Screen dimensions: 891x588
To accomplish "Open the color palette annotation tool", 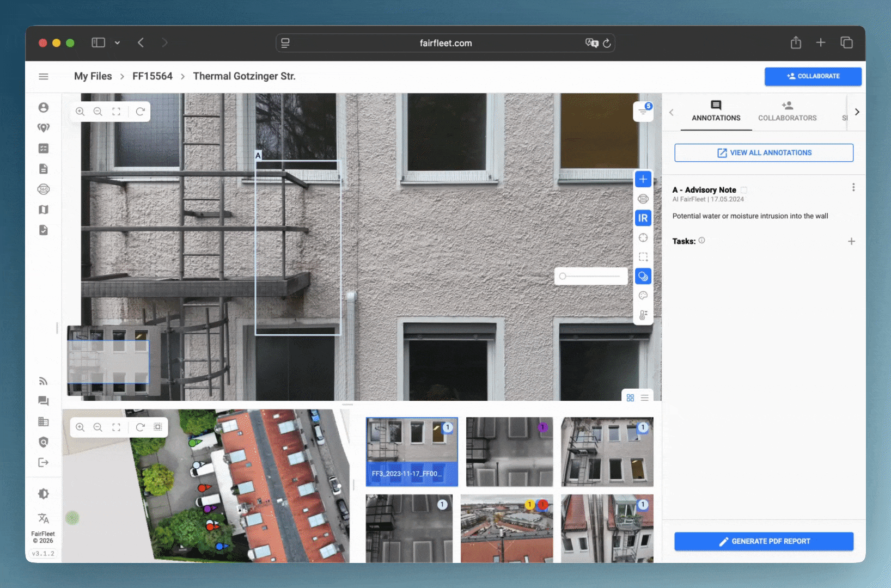I will point(643,295).
